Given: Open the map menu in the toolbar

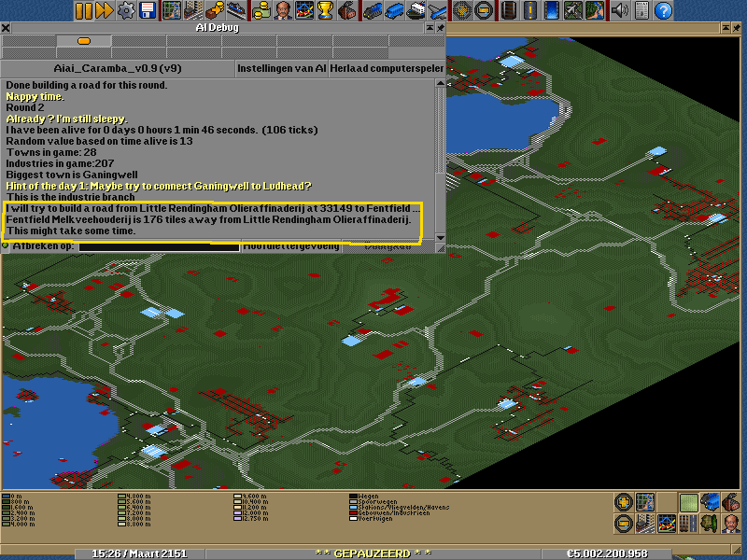Looking at the screenshot, I should [x=172, y=10].
